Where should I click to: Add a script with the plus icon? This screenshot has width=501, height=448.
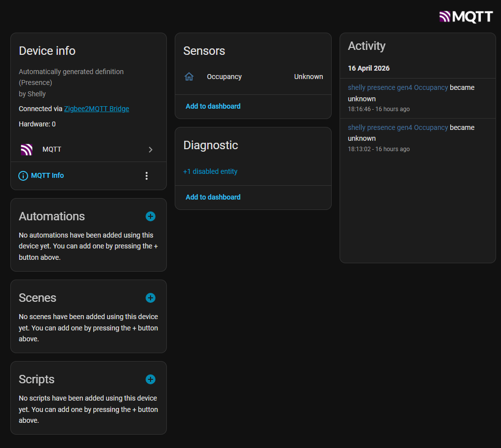click(x=151, y=379)
